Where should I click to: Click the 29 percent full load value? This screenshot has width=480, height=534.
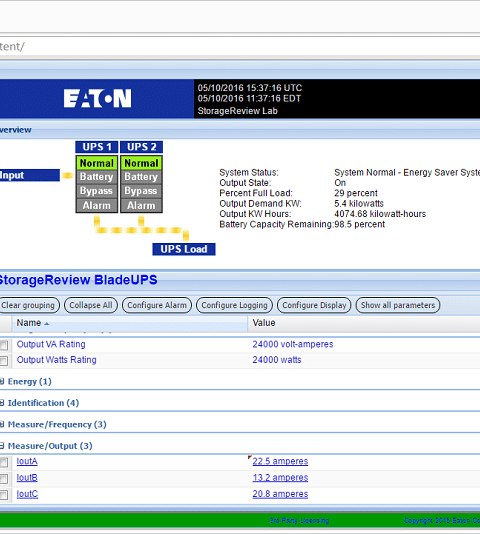(x=356, y=193)
